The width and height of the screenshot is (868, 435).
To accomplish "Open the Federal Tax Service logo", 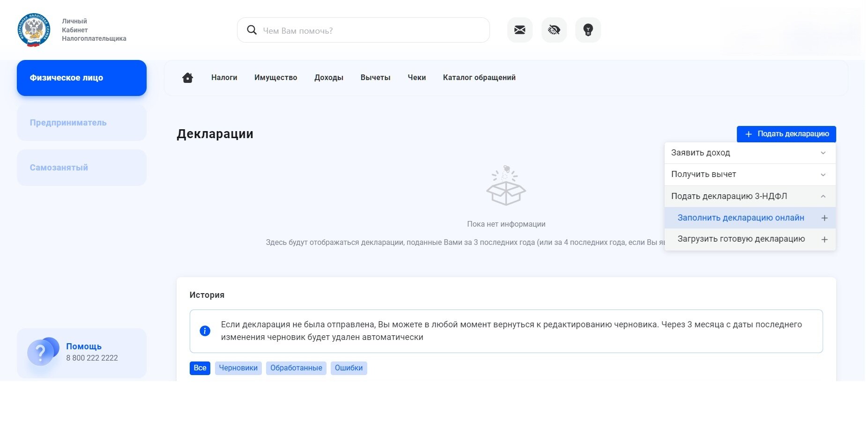I will point(34,30).
